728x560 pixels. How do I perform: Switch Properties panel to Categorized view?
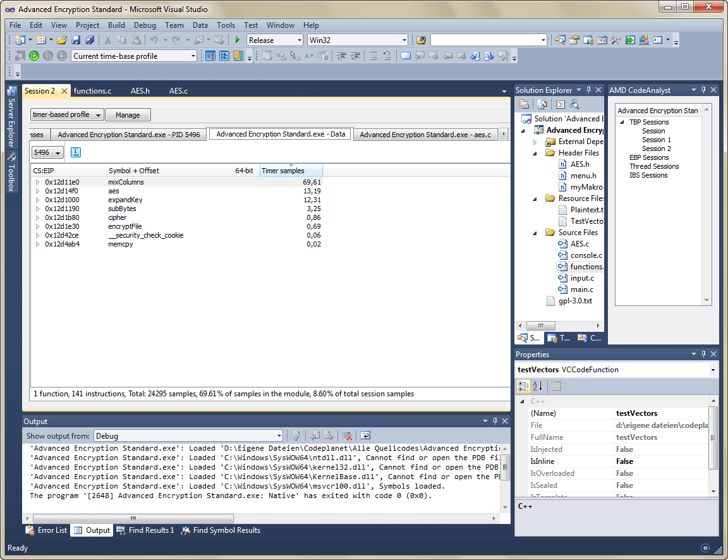tap(524, 386)
